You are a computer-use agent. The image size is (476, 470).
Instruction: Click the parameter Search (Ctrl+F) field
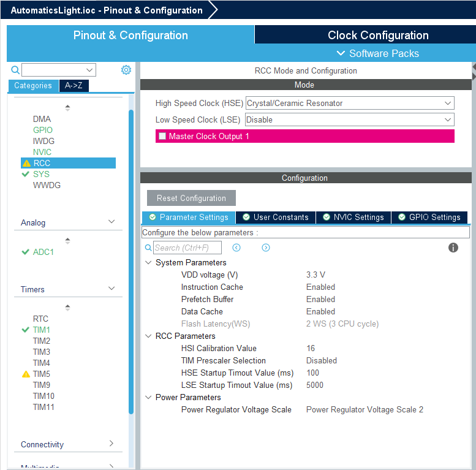187,248
